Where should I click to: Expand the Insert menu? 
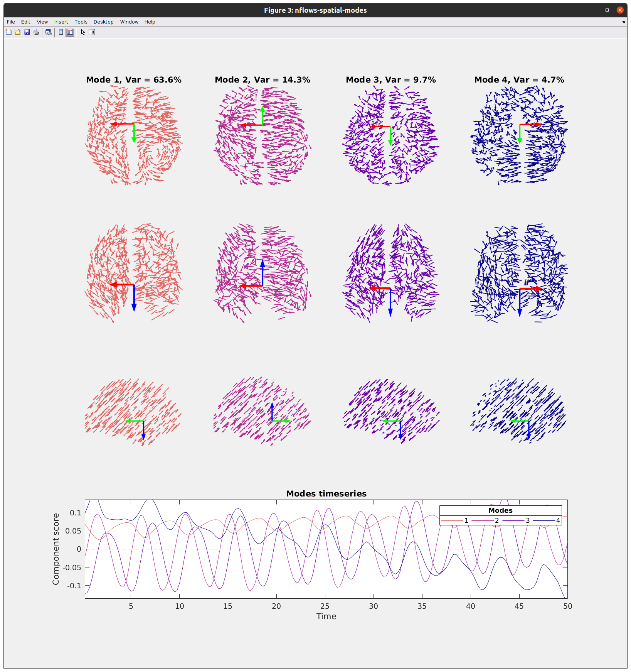click(61, 22)
